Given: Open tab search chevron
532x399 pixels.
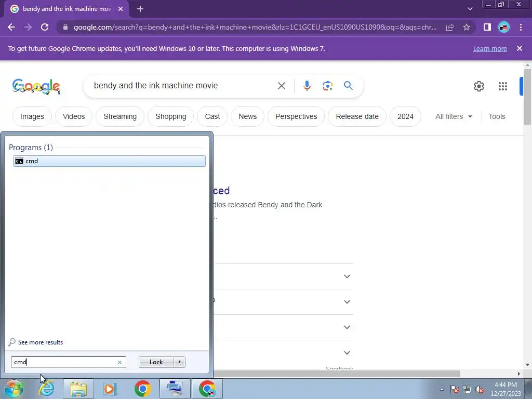Looking at the screenshot, I should [470, 9].
